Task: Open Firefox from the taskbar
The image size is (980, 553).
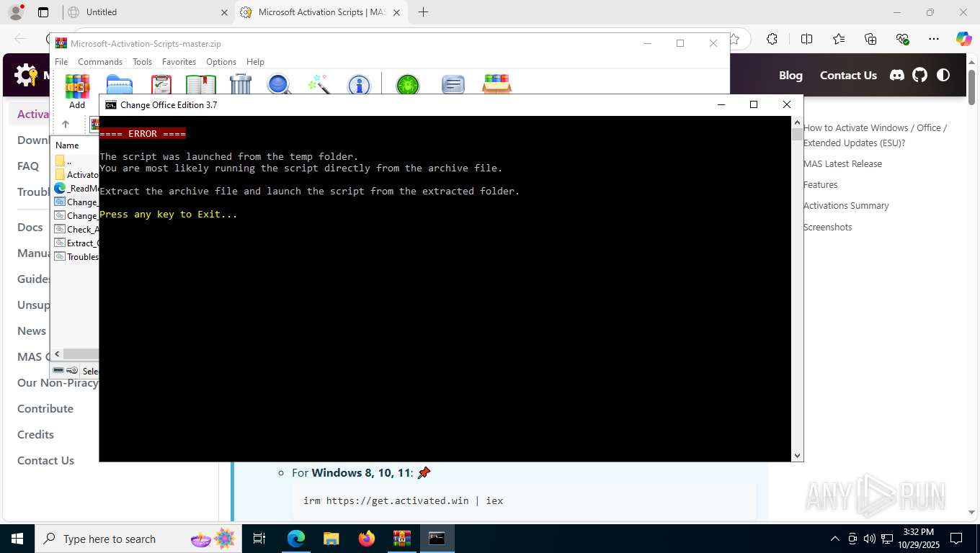Action: click(367, 539)
